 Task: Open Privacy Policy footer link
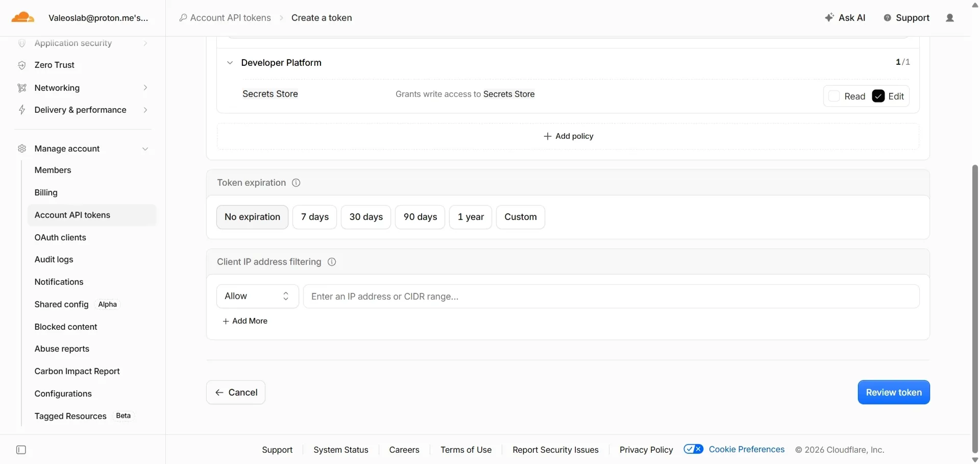(646, 450)
